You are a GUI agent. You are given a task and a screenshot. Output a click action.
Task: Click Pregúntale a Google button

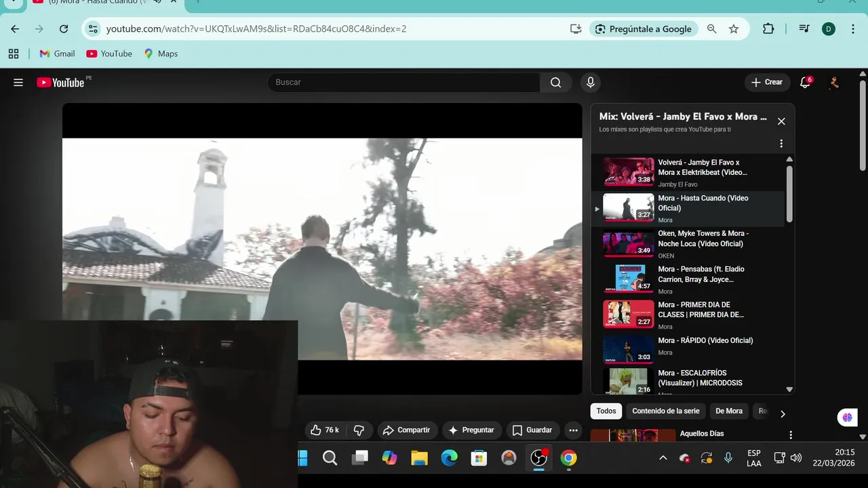tap(644, 28)
